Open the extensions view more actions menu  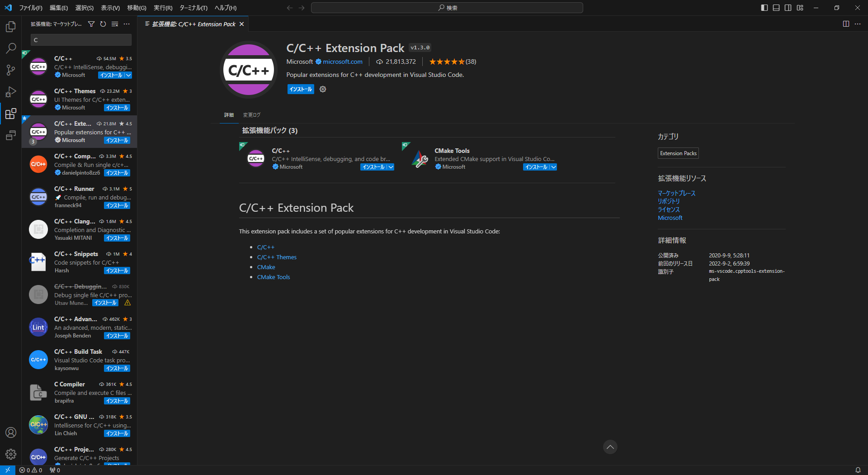coord(127,24)
